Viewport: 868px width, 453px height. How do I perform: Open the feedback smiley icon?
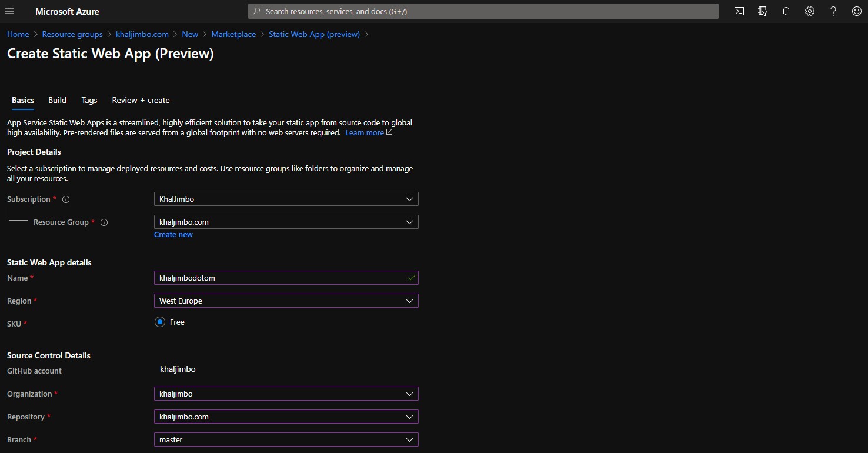(x=857, y=11)
